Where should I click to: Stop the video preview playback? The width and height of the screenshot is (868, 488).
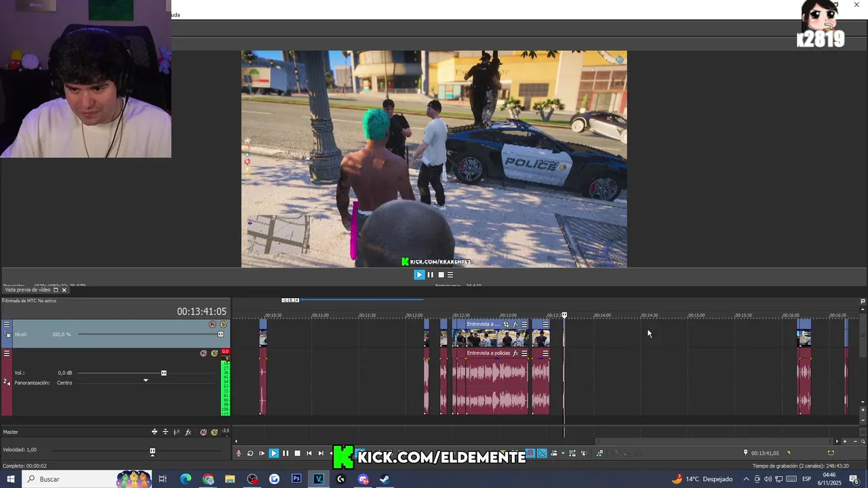pos(441,274)
